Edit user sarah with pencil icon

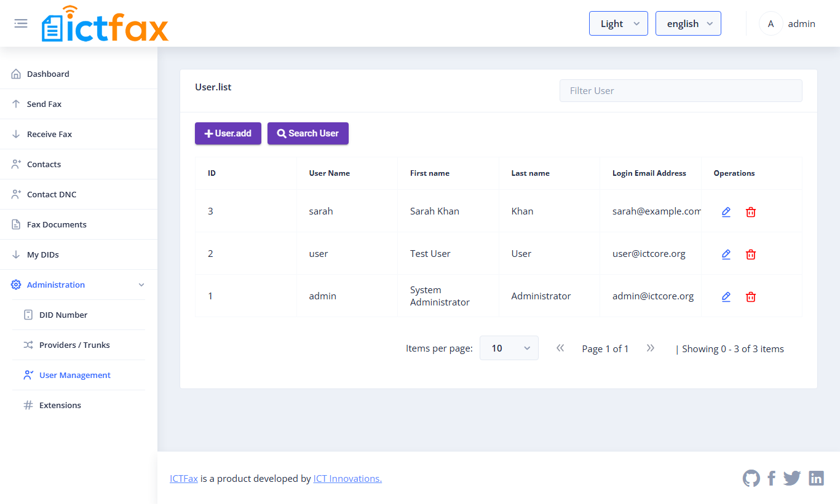click(x=726, y=211)
